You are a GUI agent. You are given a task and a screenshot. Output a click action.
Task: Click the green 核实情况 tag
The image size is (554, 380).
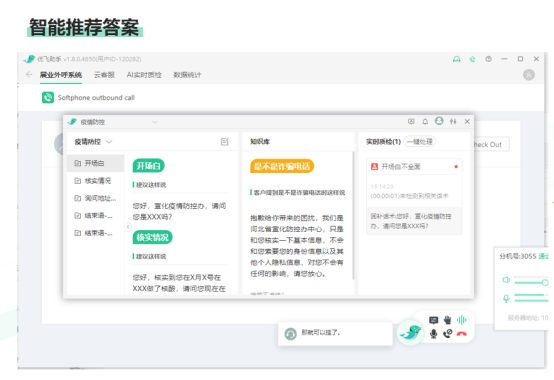(153, 237)
